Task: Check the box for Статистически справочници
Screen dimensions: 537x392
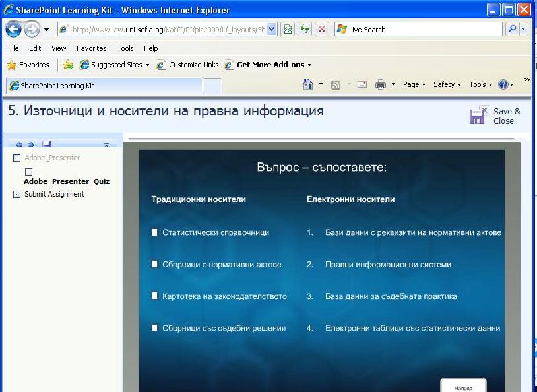Action: (155, 232)
